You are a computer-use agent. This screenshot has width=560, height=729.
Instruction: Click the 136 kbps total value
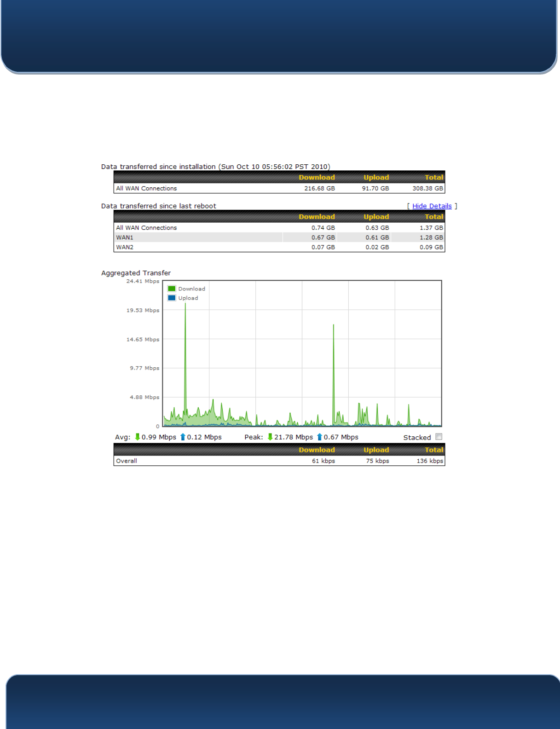tap(430, 461)
